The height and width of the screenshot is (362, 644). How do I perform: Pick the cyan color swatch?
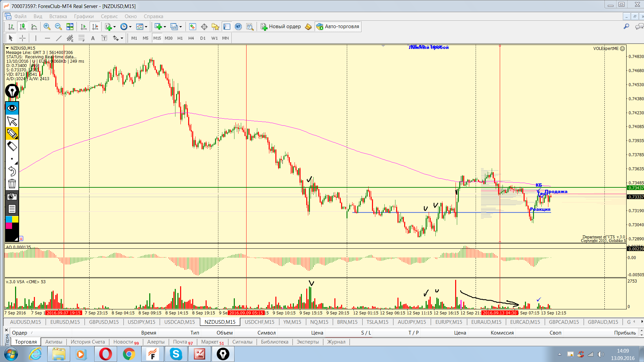pyautogui.click(x=9, y=220)
